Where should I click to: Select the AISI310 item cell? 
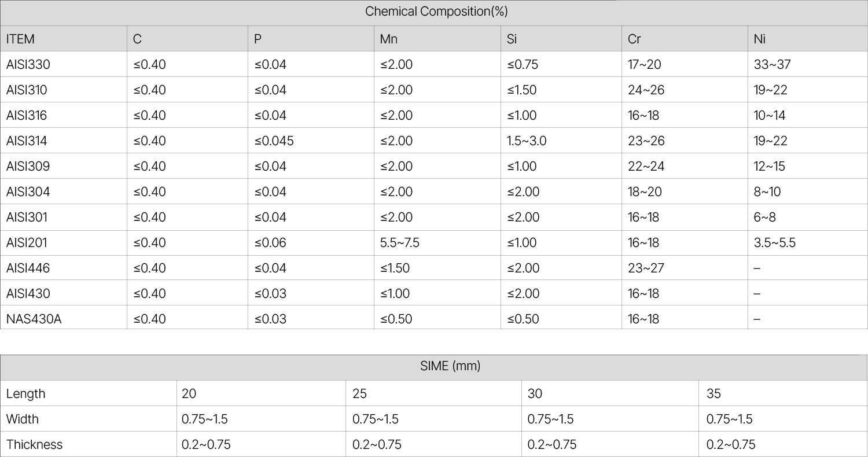[27, 90]
